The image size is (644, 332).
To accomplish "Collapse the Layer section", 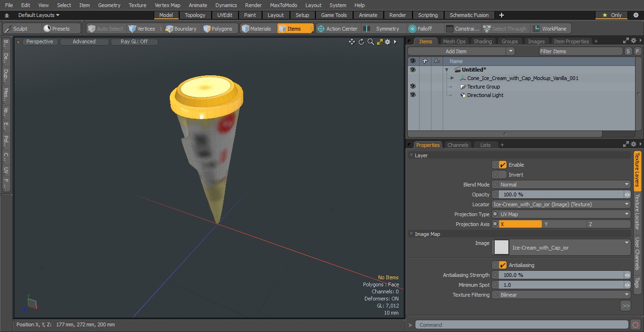I will pyautogui.click(x=411, y=155).
